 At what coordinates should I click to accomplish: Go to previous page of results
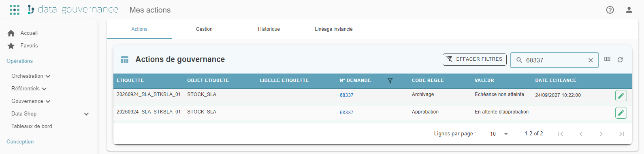point(581,134)
